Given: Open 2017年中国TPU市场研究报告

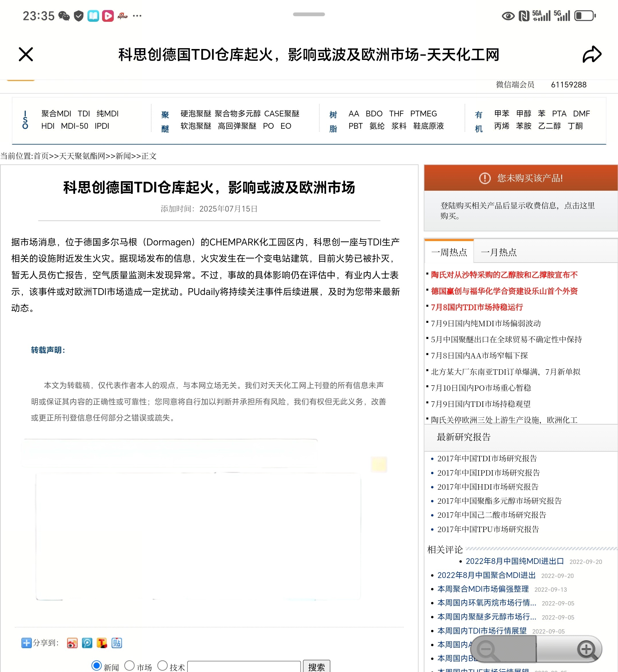Looking at the screenshot, I should coord(488,530).
